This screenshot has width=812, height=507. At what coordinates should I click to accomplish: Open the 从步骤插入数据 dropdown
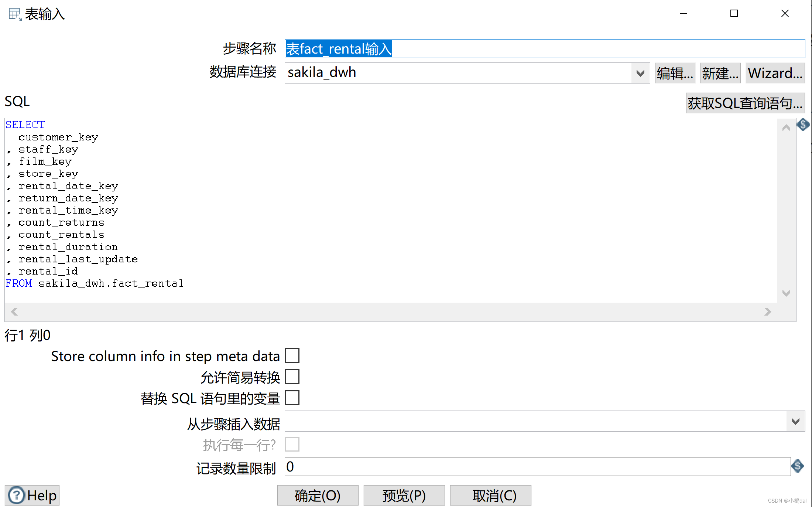tap(795, 421)
